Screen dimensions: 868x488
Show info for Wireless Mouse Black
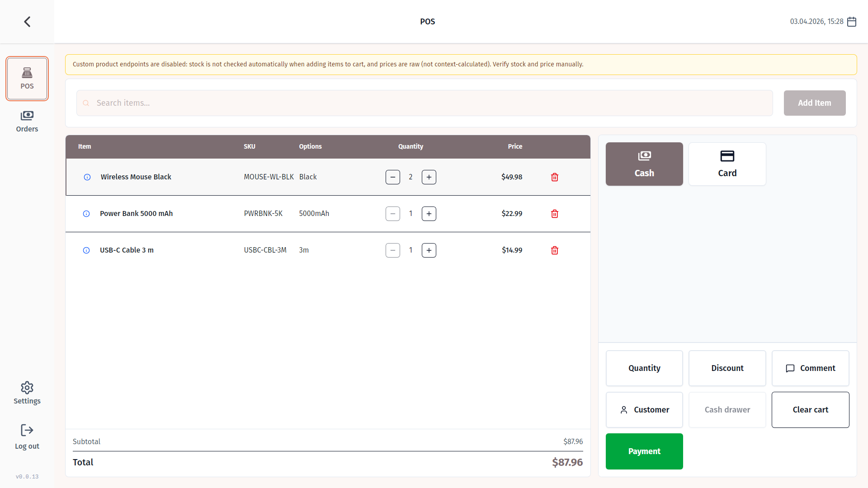click(x=87, y=177)
